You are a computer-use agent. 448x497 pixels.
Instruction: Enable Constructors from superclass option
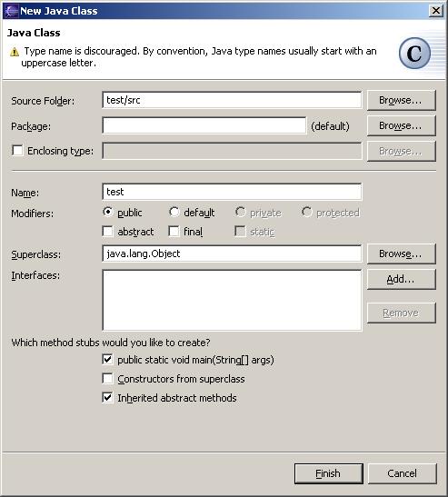108,379
